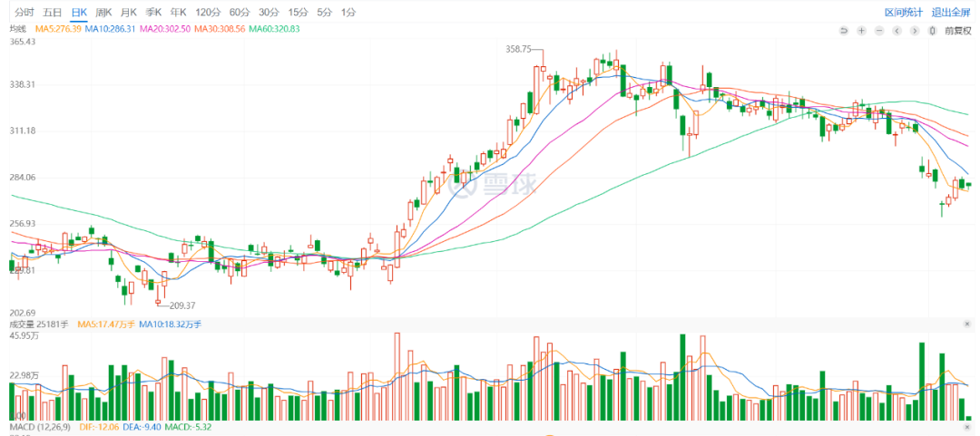The image size is (980, 436).
Task: Click the MA5:276.39 moving-average label
Action: click(x=58, y=29)
